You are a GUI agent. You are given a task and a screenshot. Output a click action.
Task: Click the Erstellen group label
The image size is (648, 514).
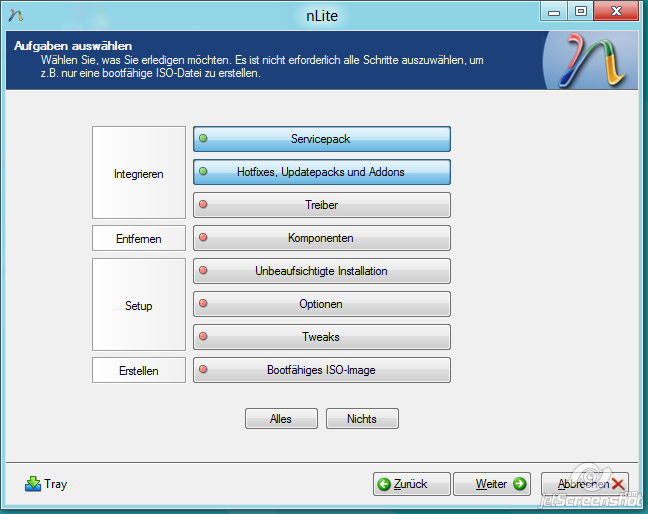(139, 371)
